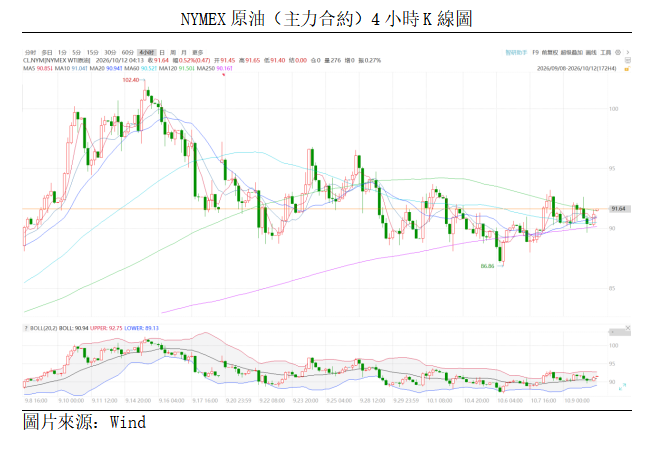Click the 100 price level on main axis
This screenshot has height=463, width=654.
613,109
